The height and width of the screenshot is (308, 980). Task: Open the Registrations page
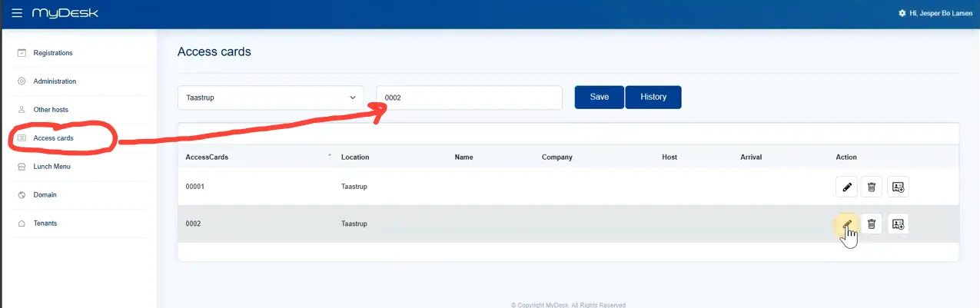pyautogui.click(x=53, y=53)
